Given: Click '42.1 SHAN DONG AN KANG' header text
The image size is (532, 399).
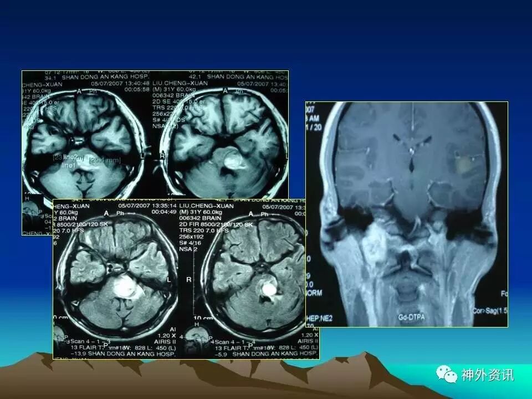Looking at the screenshot, I should point(238,77).
